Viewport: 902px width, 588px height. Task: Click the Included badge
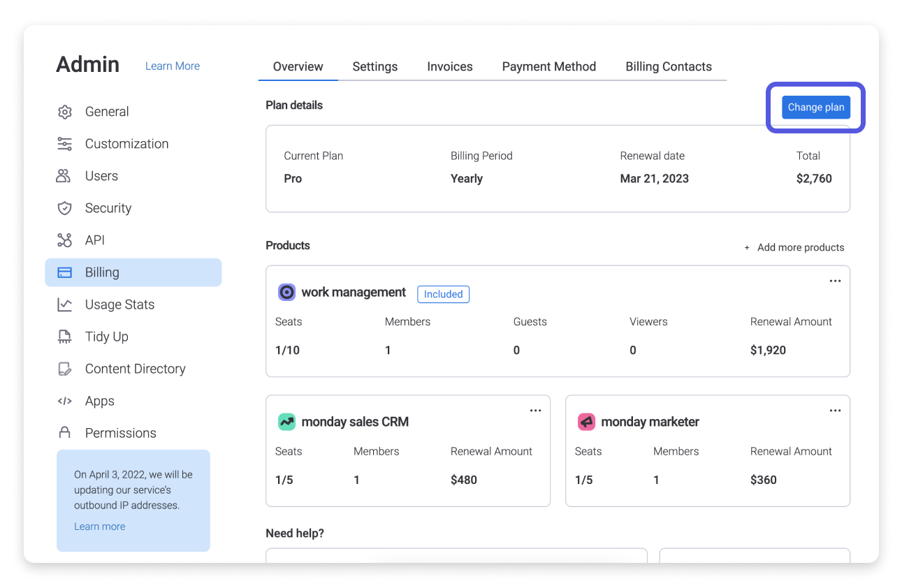pyautogui.click(x=443, y=294)
